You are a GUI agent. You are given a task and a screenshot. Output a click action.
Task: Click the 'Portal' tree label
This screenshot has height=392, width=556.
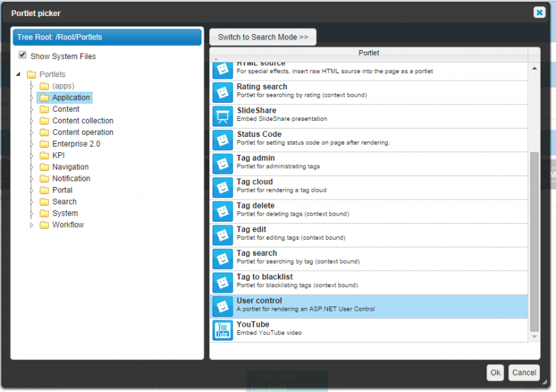(63, 190)
